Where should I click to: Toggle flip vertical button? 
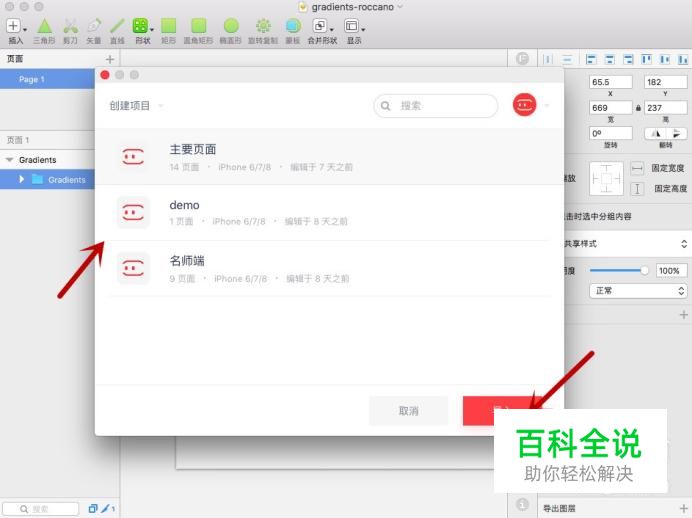[677, 133]
